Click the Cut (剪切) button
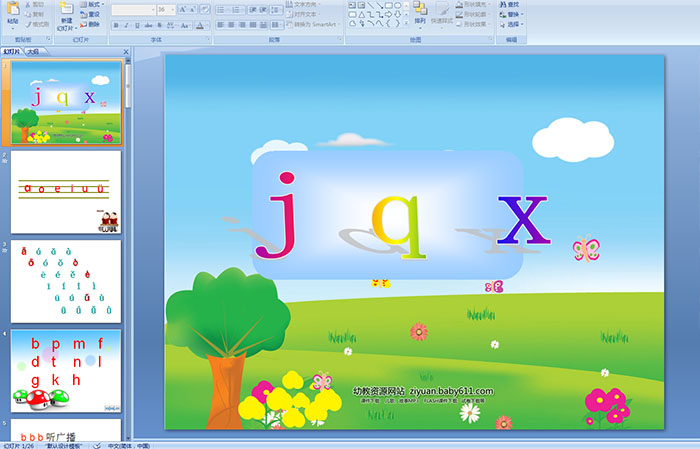Screen dimensions: 700x449 tap(35, 4)
